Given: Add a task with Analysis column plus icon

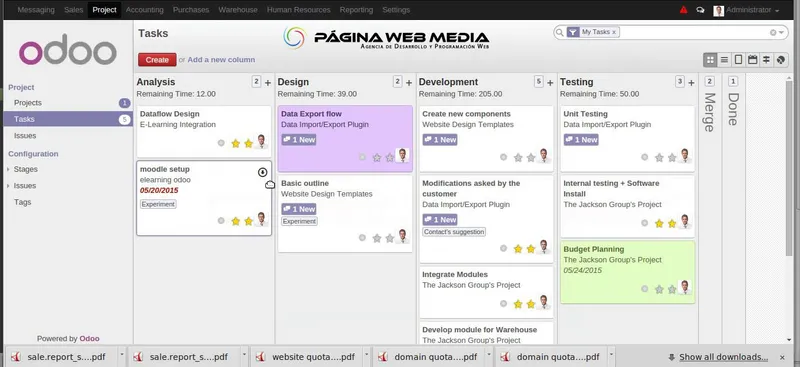Looking at the screenshot, I should point(268,83).
